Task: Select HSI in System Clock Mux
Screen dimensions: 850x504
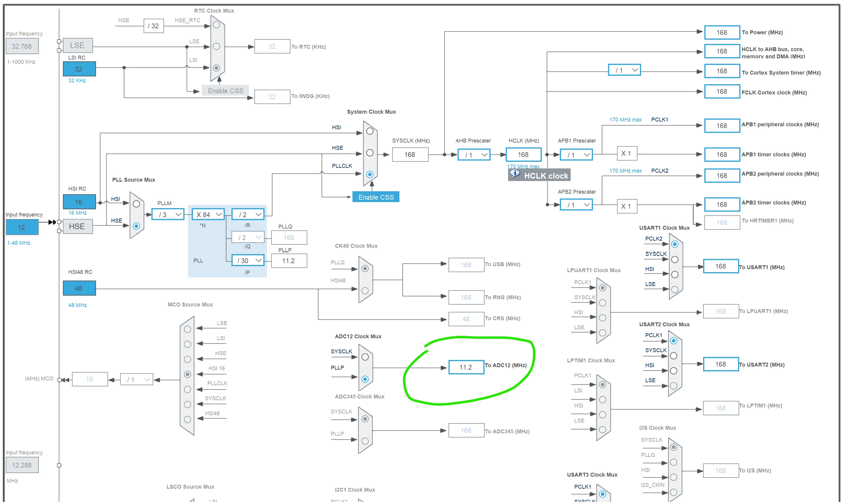Action: (x=370, y=131)
